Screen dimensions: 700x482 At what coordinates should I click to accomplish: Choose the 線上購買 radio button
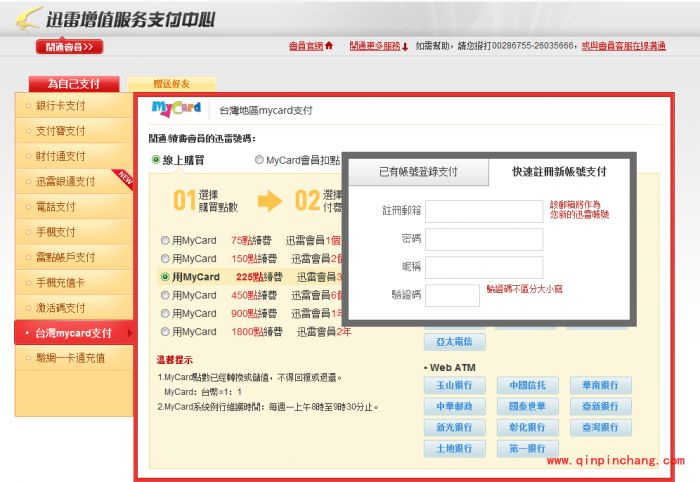coord(156,160)
